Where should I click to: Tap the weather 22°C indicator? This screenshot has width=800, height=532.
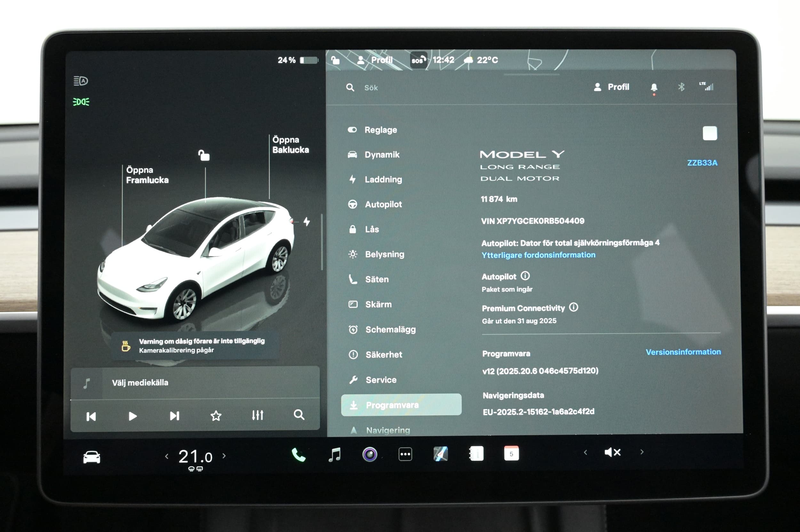pyautogui.click(x=481, y=60)
